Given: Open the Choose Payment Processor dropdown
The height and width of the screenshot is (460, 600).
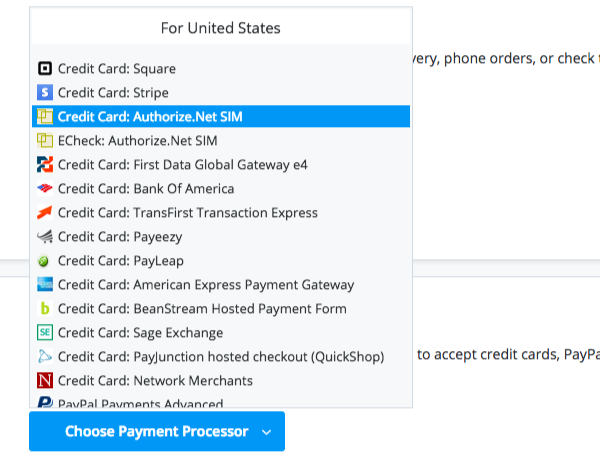Looking at the screenshot, I should [x=156, y=432].
